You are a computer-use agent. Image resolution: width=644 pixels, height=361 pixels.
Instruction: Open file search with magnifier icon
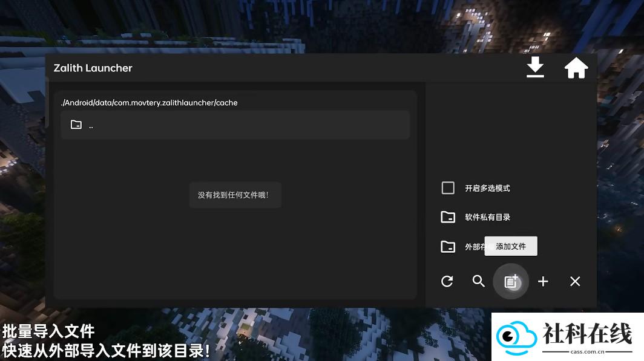point(479,281)
